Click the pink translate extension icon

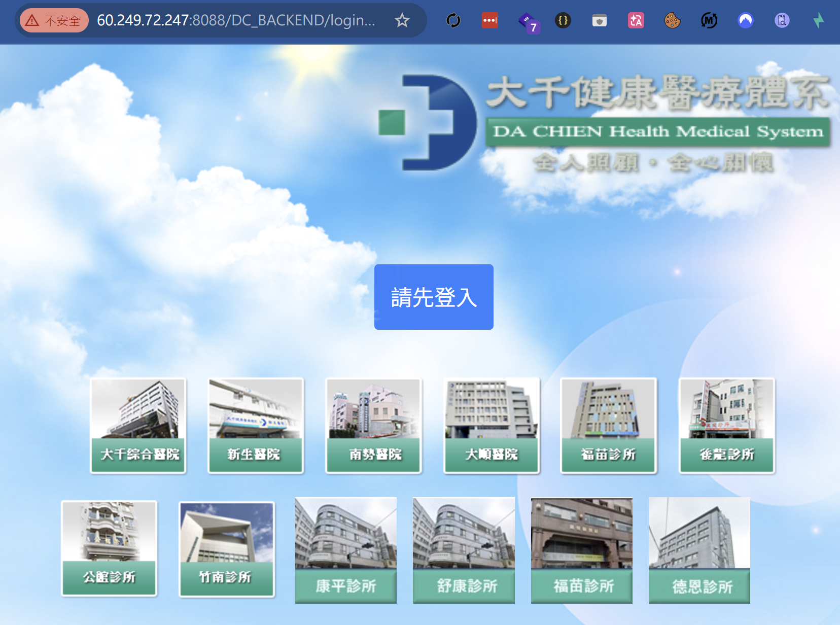click(636, 20)
